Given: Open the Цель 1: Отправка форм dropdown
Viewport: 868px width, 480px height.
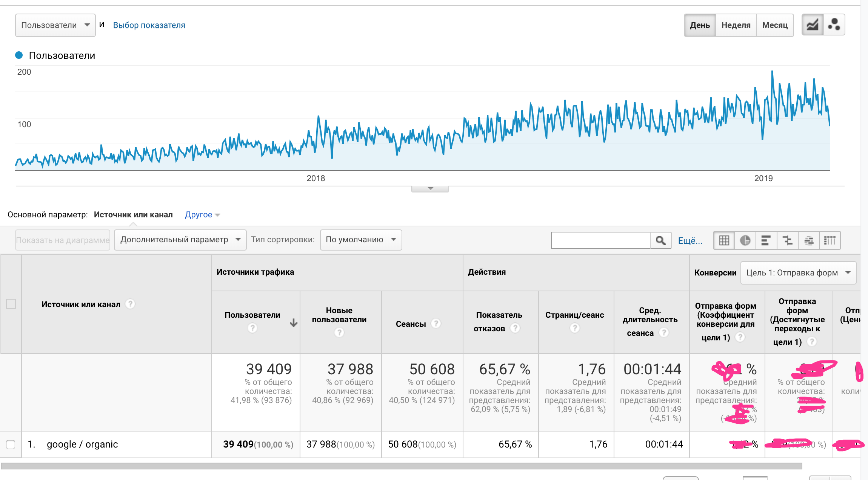Looking at the screenshot, I should click(799, 272).
